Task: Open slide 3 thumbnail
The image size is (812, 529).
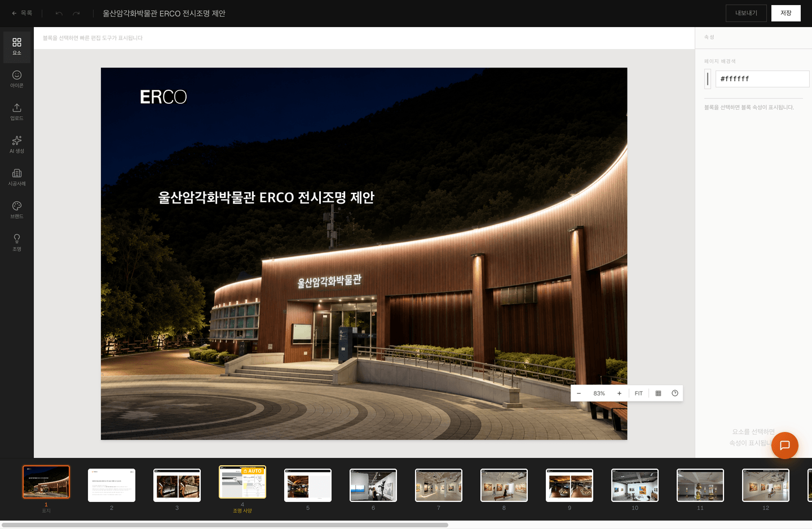Action: point(177,485)
